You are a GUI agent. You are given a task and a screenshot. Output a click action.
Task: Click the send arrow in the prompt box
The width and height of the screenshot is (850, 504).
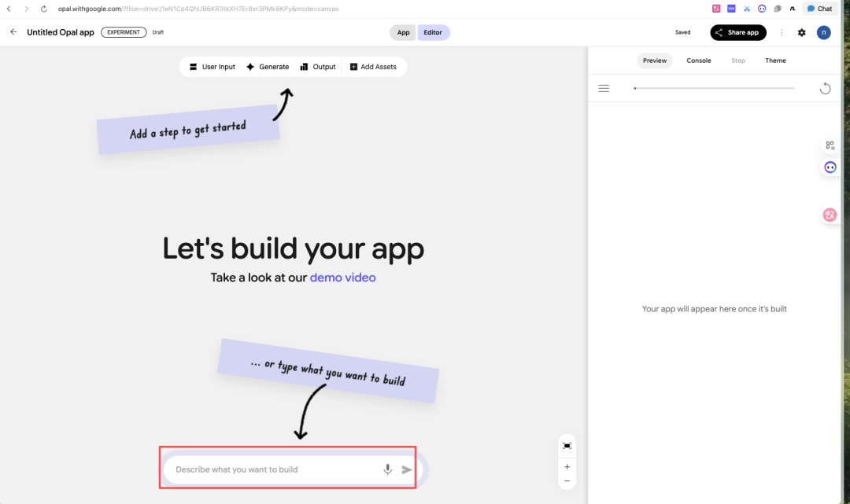pos(407,469)
